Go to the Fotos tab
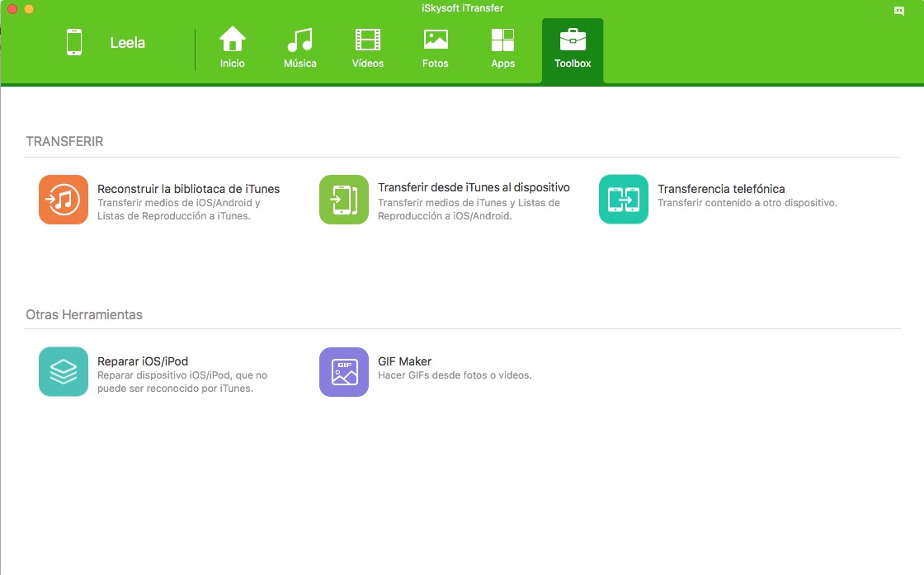Image resolution: width=924 pixels, height=575 pixels. point(436,48)
